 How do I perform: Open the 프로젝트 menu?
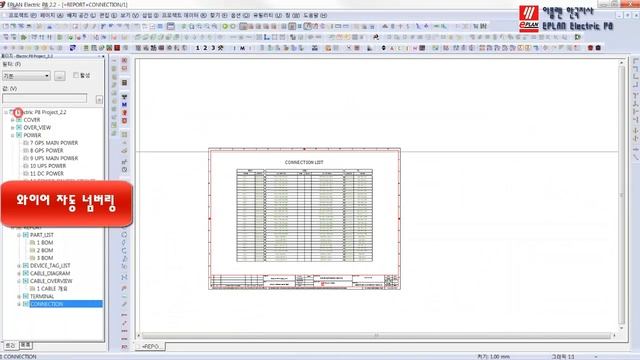22,15
